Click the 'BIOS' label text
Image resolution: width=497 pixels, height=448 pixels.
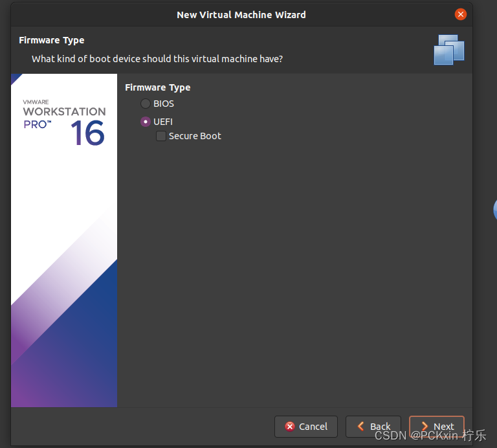tap(164, 104)
